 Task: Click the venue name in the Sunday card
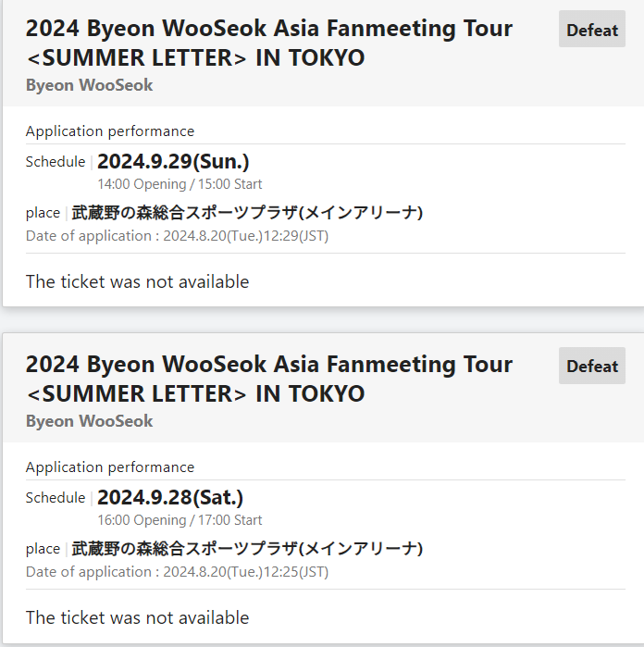point(247,213)
